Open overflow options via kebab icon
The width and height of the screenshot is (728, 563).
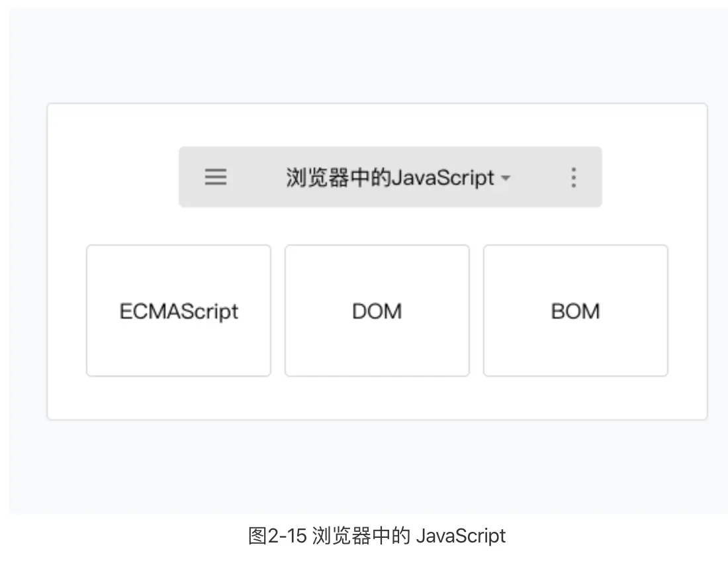[574, 178]
